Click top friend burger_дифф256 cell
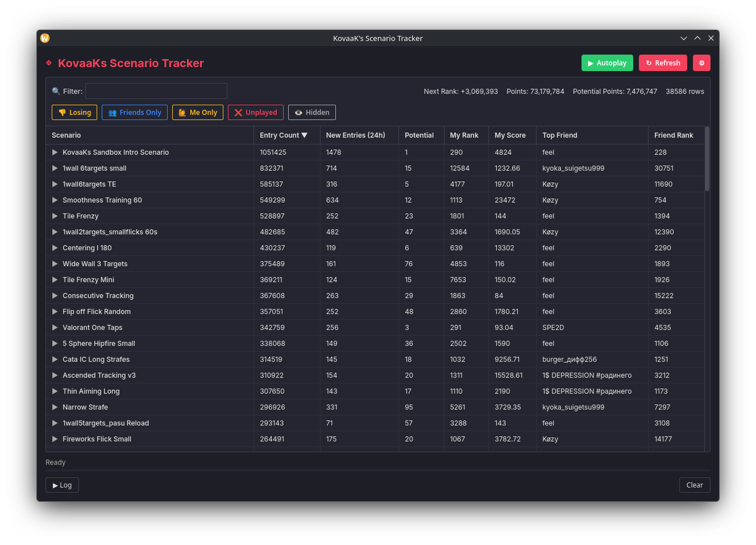The width and height of the screenshot is (756, 545). coord(570,360)
